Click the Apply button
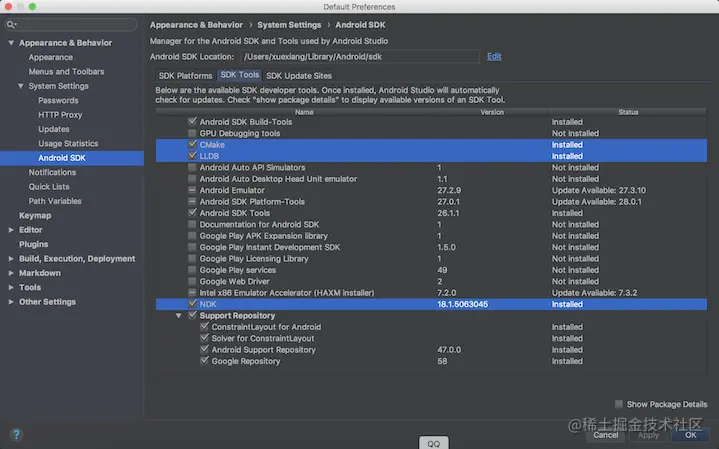719x449 pixels. [648, 435]
